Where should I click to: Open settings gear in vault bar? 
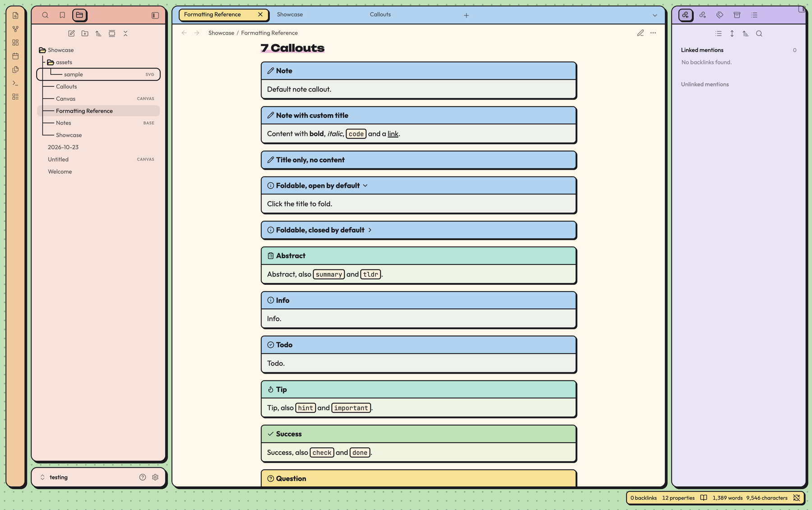click(x=155, y=477)
